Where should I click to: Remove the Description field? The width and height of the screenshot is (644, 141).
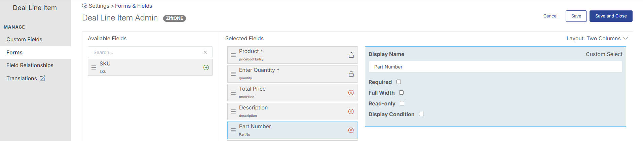(x=351, y=111)
